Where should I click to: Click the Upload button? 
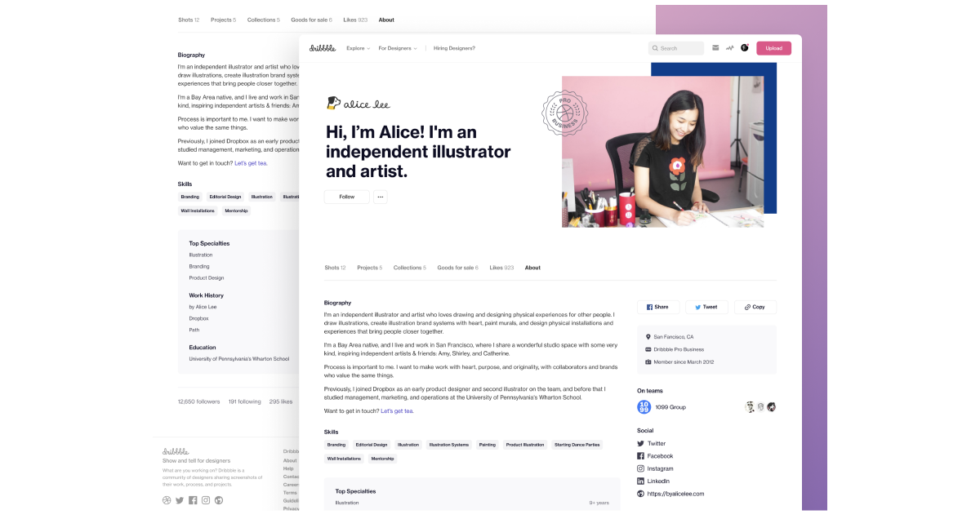[773, 48]
